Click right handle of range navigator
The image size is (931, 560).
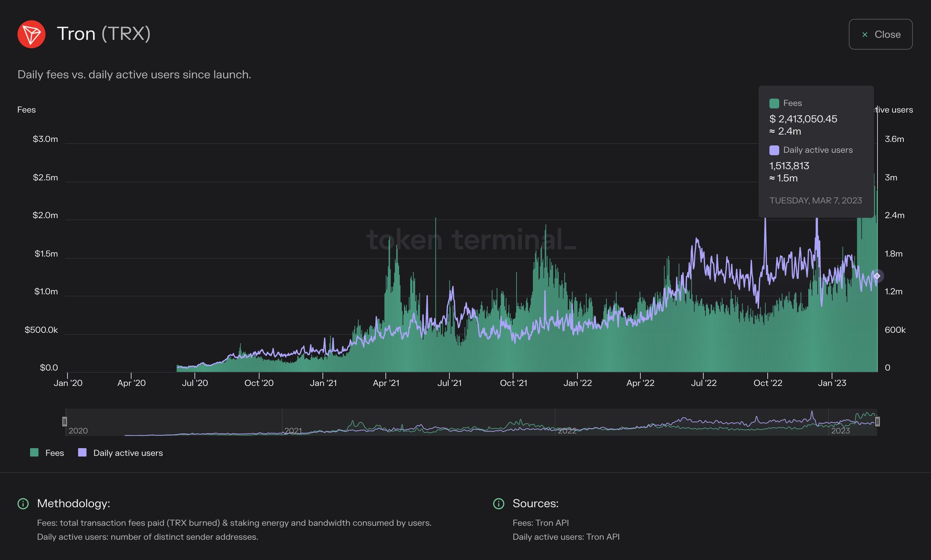tap(877, 422)
